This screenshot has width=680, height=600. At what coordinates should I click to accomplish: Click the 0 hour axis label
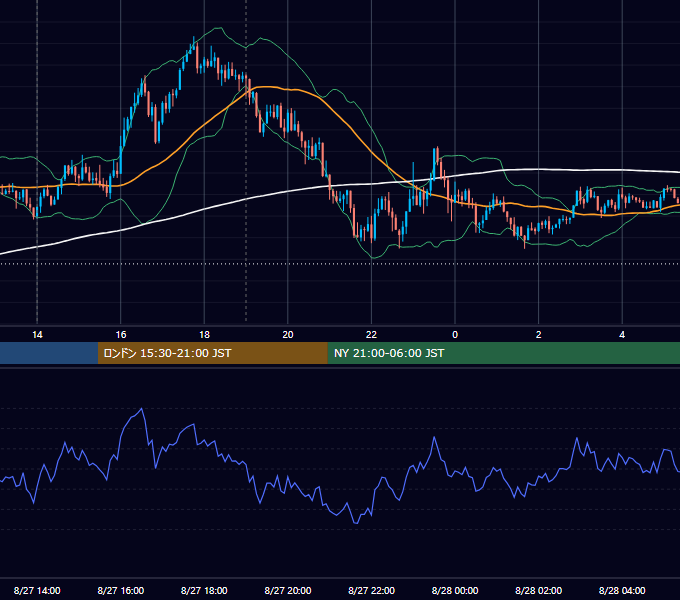tap(455, 335)
